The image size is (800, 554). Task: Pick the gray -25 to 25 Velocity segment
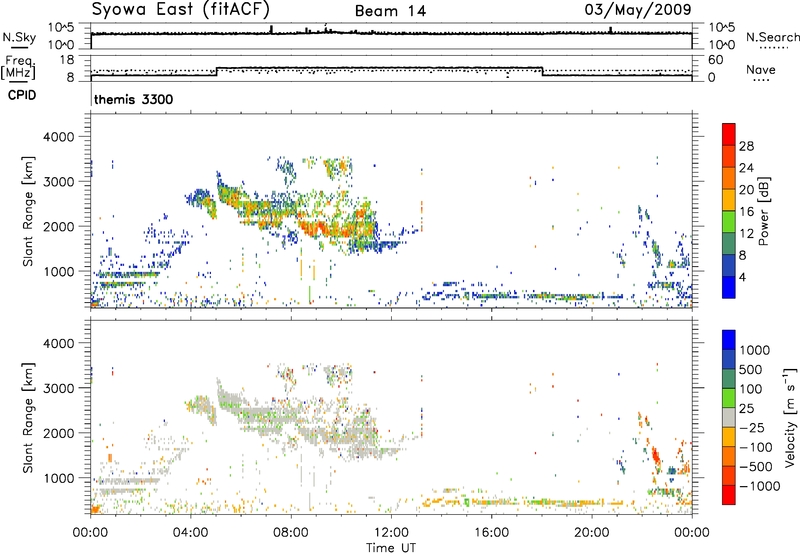pyautogui.click(x=729, y=417)
